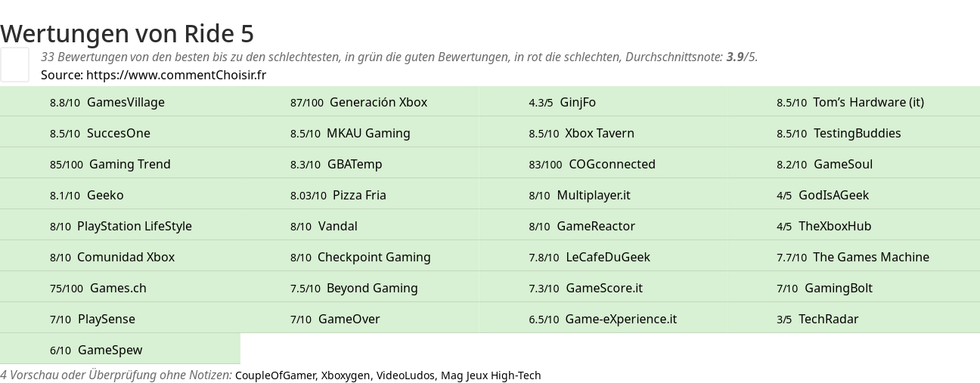Click The Games Machine rating
980x383 pixels.
click(x=854, y=257)
